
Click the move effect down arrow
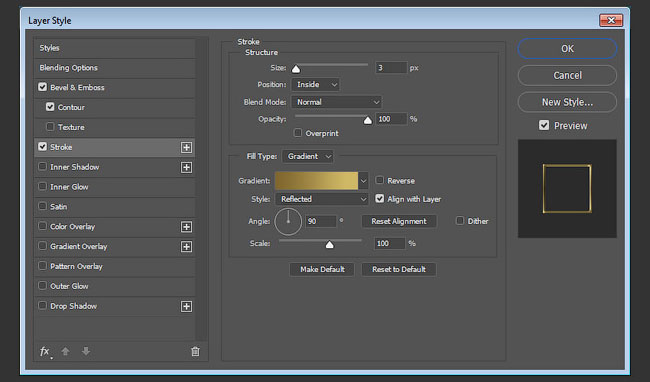click(x=86, y=351)
